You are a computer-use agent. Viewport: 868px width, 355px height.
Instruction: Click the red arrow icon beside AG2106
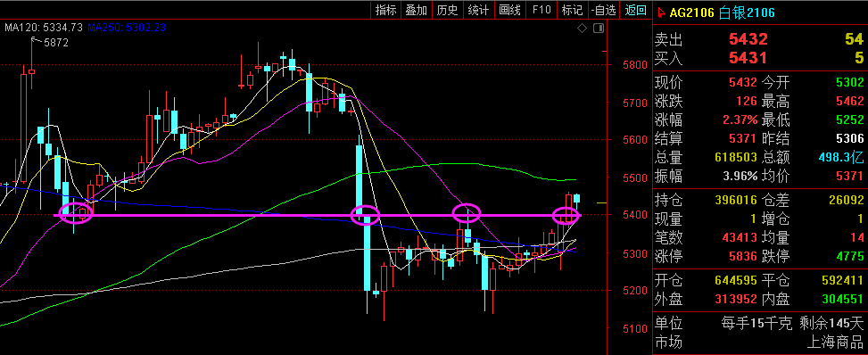[662, 12]
